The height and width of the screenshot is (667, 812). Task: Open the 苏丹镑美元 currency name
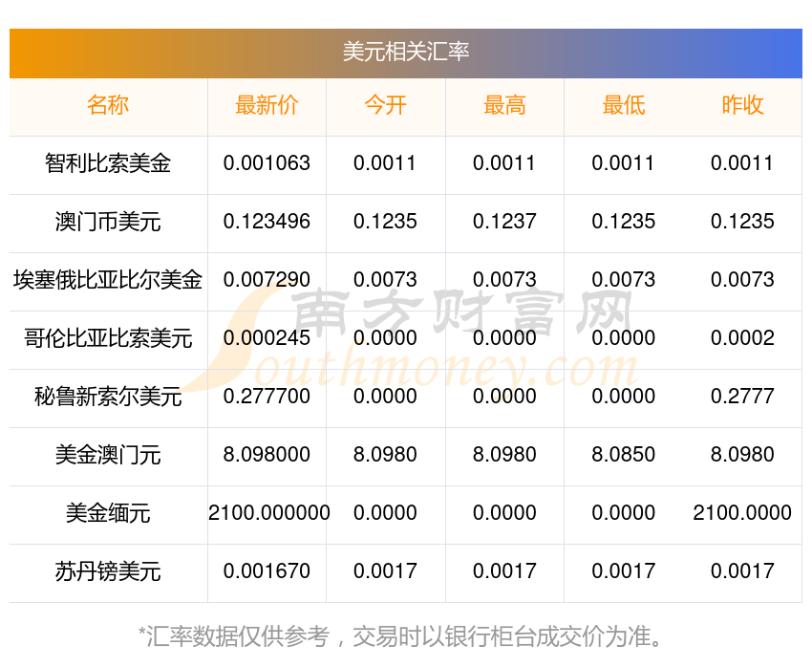108,571
